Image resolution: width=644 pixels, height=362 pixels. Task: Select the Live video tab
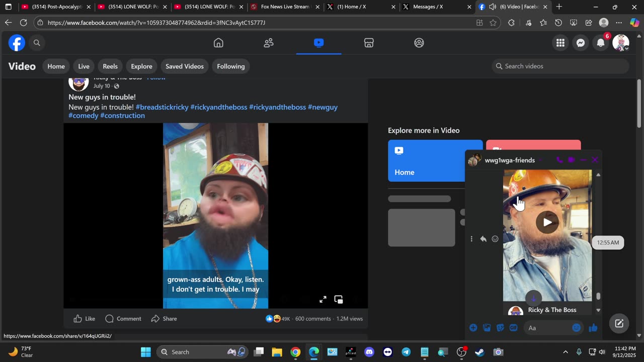(x=84, y=66)
